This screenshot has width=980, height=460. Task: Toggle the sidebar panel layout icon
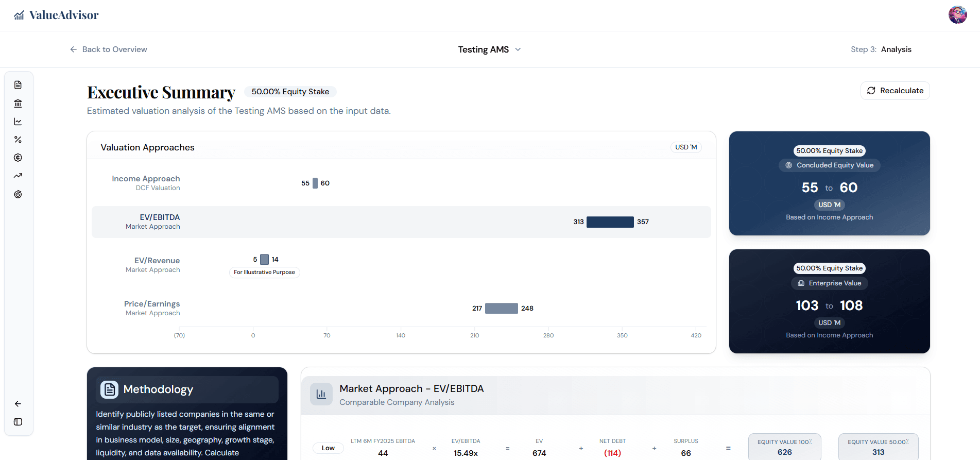18,422
